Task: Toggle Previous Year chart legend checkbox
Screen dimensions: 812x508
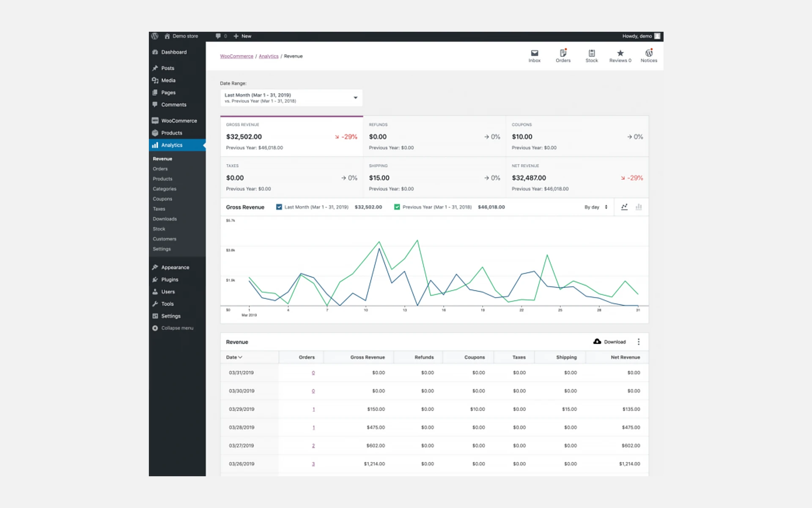Action: (397, 207)
